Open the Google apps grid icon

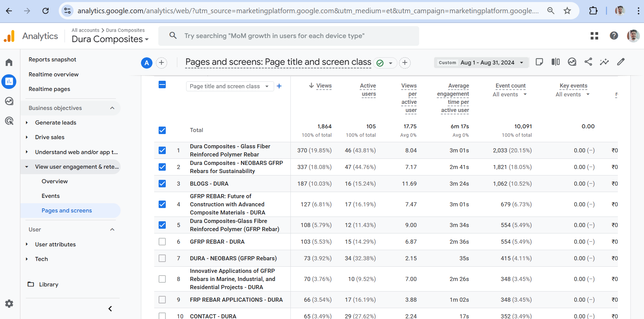594,36
